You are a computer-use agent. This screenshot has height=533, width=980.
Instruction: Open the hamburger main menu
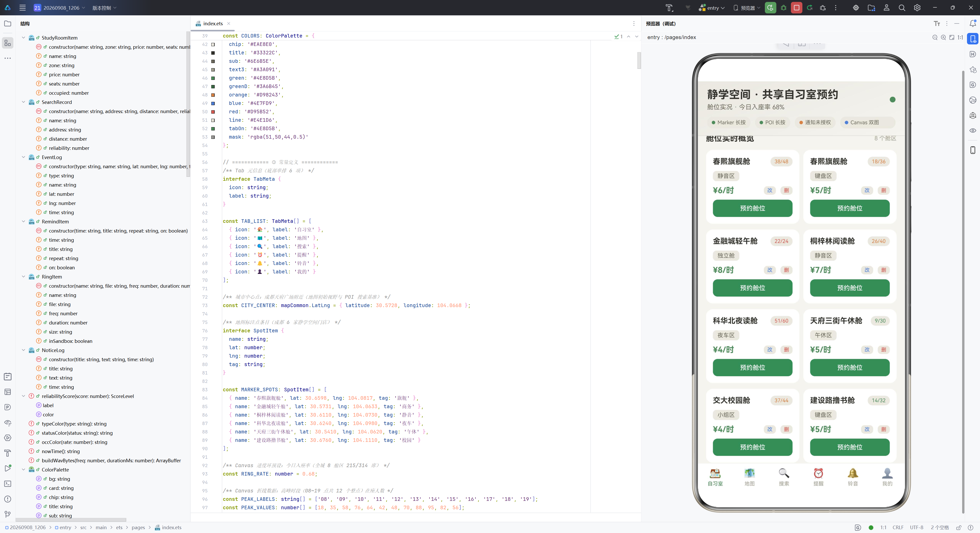[x=22, y=8]
